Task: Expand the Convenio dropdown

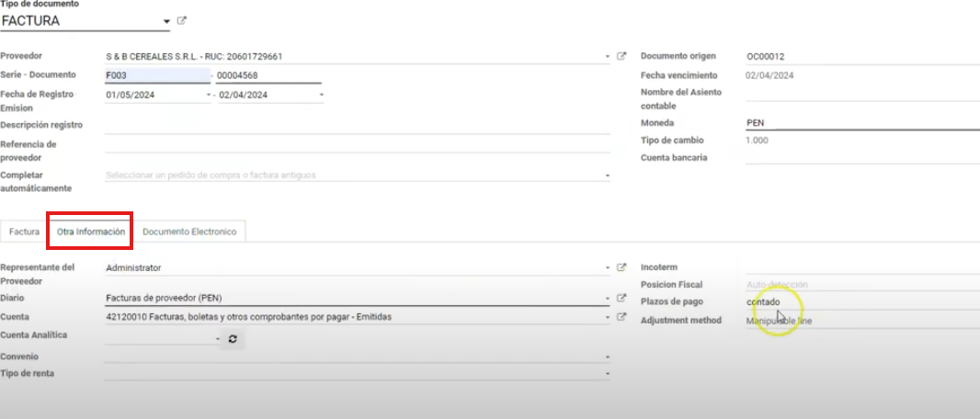Action: coord(608,357)
